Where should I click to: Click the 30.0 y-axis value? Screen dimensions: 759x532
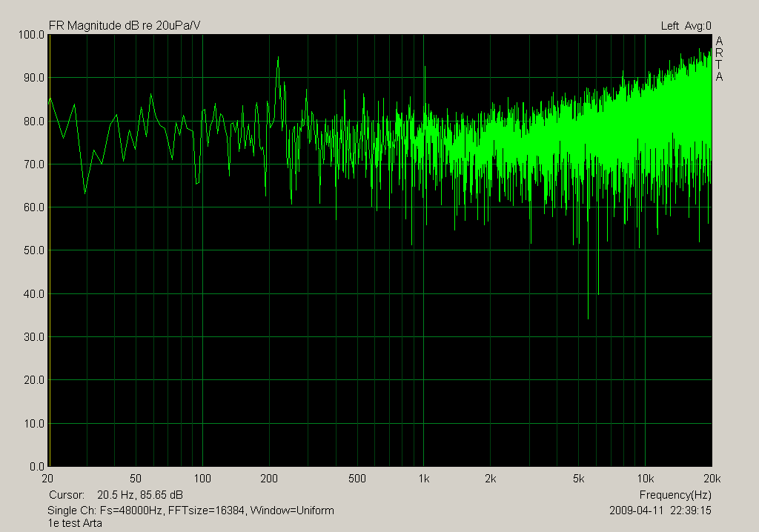click(34, 337)
